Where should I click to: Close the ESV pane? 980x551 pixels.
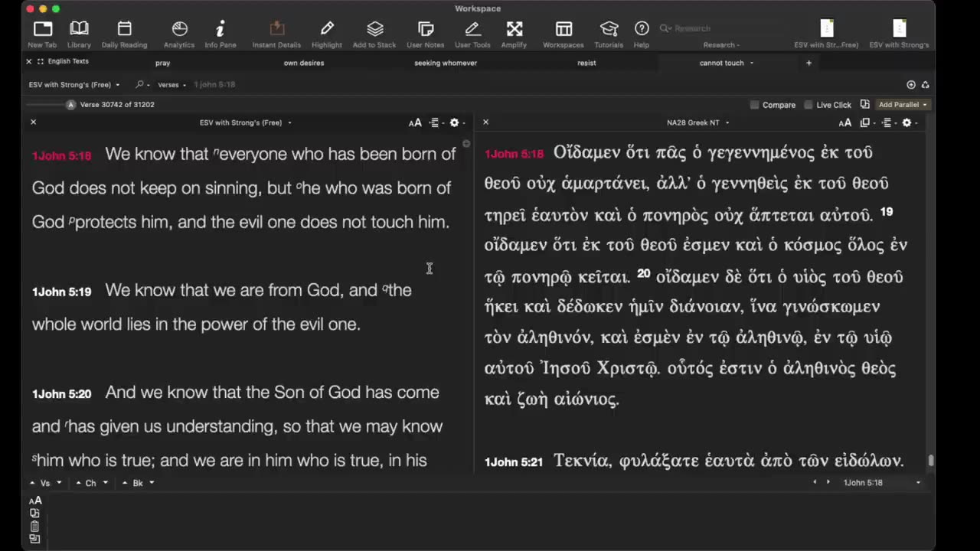click(x=33, y=122)
